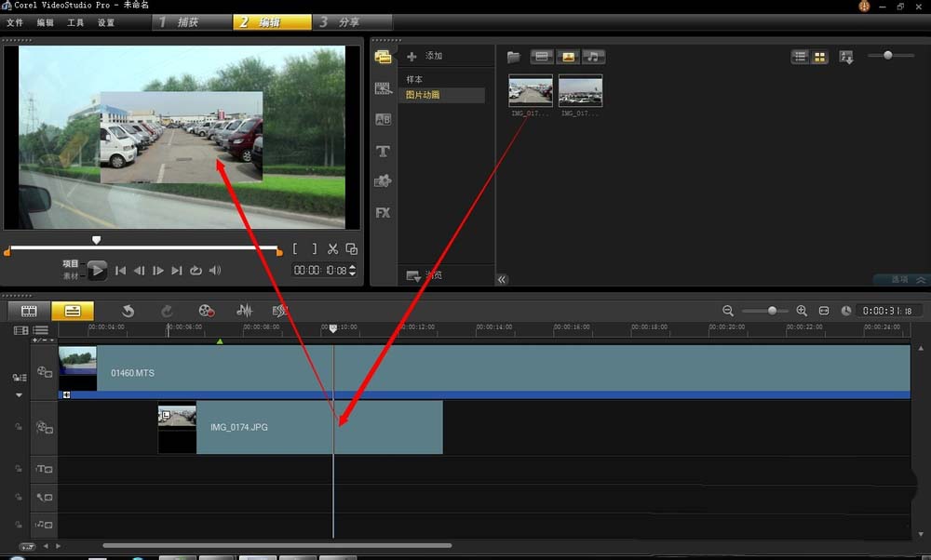Image resolution: width=931 pixels, height=560 pixels.
Task: Switch to the 3 分享 step tab
Action: (352, 22)
